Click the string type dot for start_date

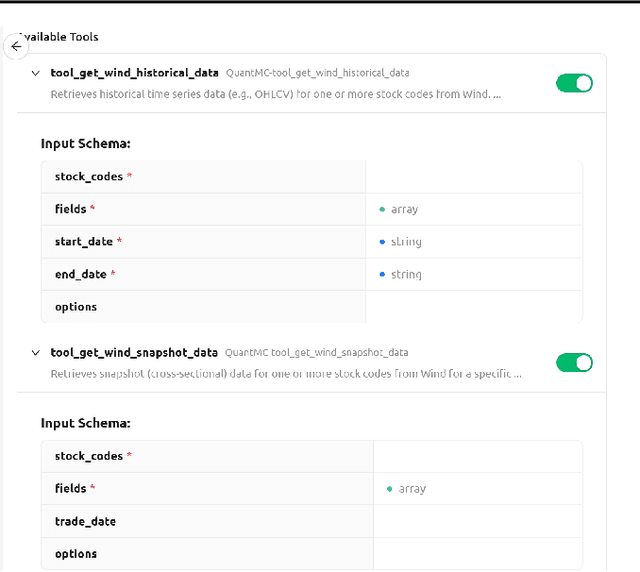coord(382,242)
